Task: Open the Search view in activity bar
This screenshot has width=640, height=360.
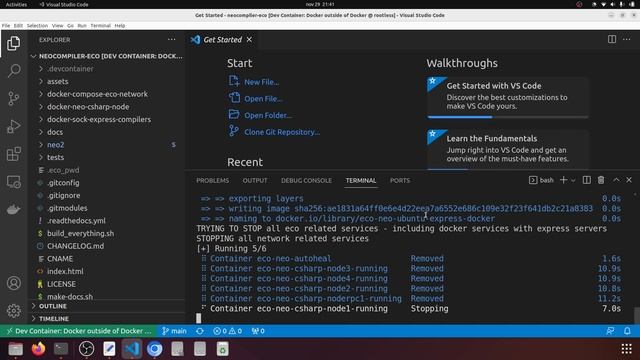Action: 13,71
